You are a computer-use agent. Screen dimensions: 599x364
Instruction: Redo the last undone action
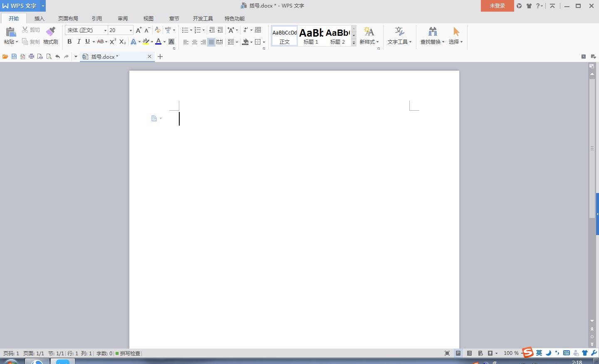point(66,57)
